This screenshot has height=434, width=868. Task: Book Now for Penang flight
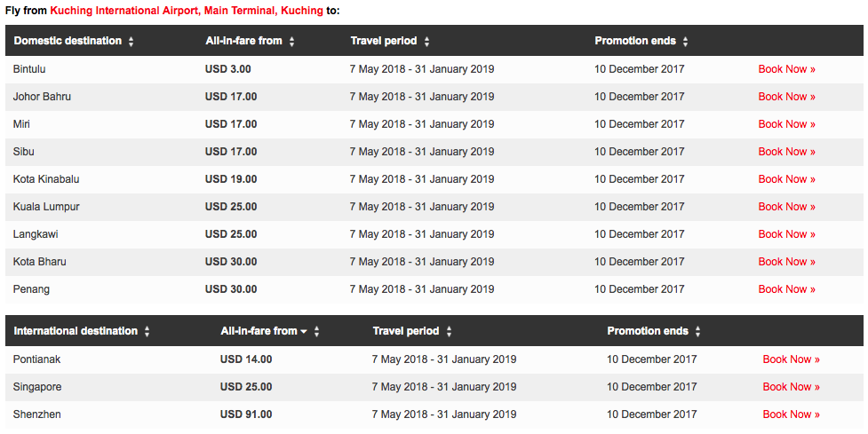(x=786, y=289)
